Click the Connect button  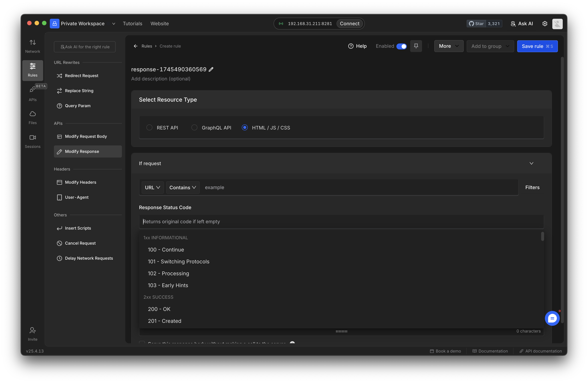(349, 24)
